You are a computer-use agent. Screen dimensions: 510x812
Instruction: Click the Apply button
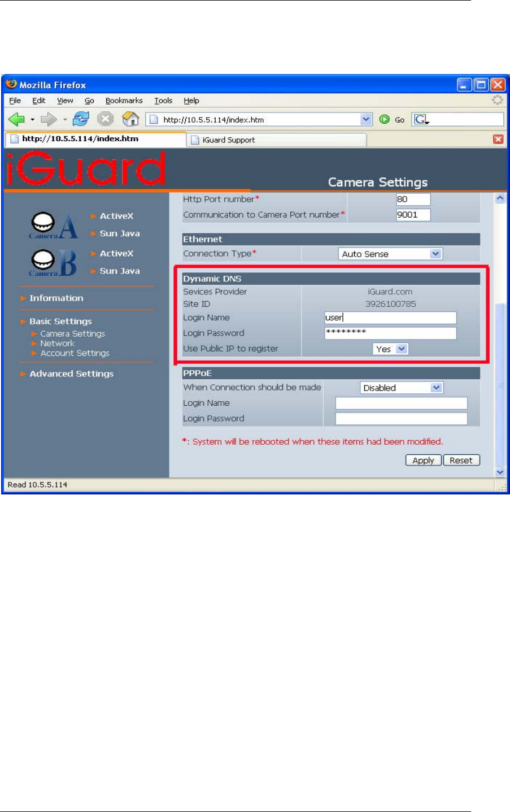(424, 460)
